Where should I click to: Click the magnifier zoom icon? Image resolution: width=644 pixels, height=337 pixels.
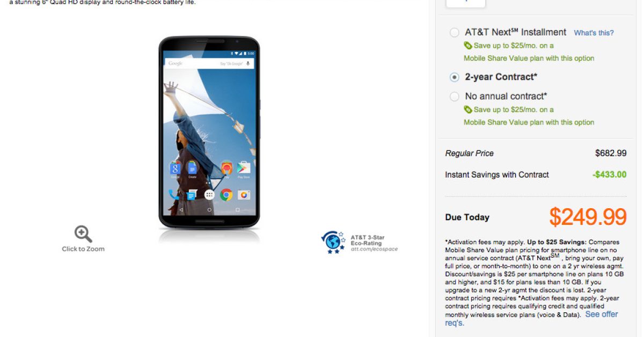click(83, 234)
